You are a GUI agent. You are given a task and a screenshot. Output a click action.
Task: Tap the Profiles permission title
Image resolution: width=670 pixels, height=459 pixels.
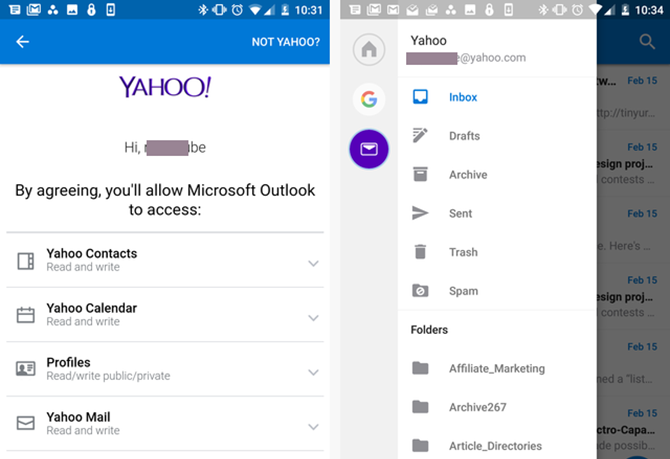click(68, 362)
